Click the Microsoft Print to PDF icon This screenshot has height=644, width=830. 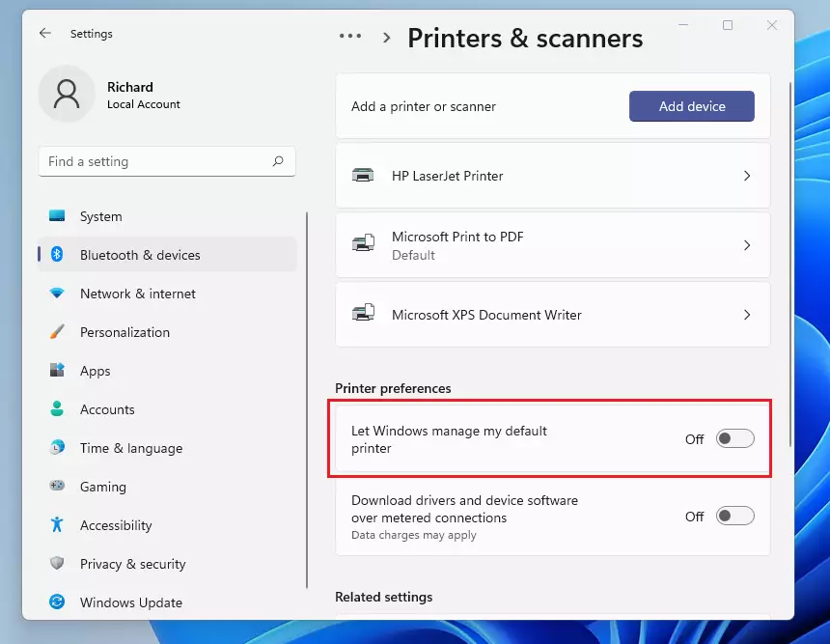tap(363, 243)
